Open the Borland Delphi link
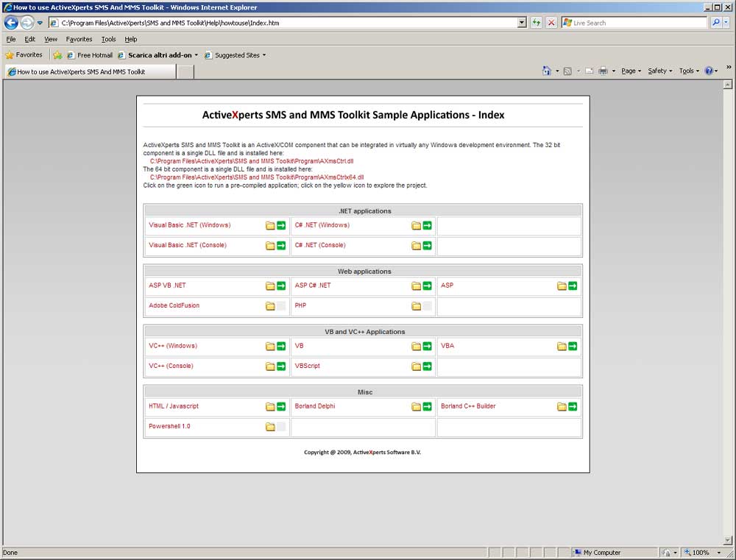 coord(315,406)
